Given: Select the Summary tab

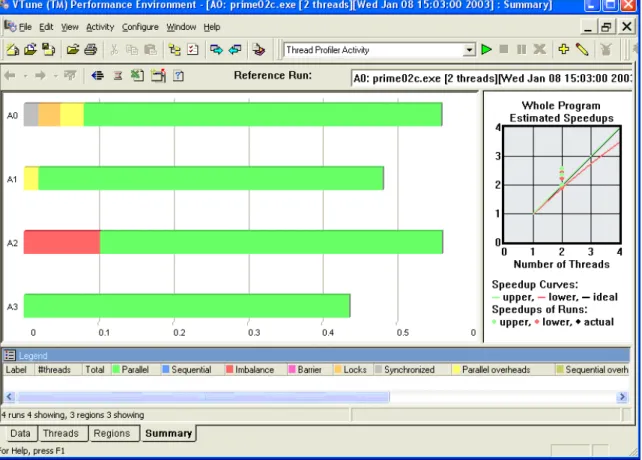Looking at the screenshot, I should click(169, 433).
